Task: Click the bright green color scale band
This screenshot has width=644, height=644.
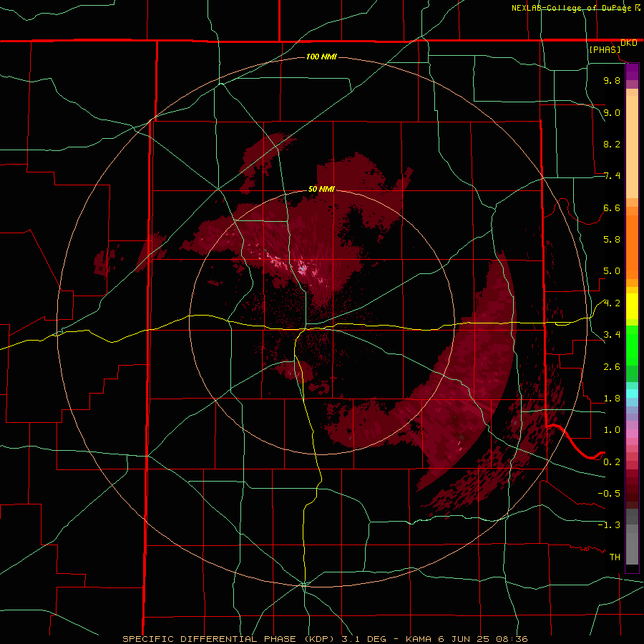Action: [632, 347]
